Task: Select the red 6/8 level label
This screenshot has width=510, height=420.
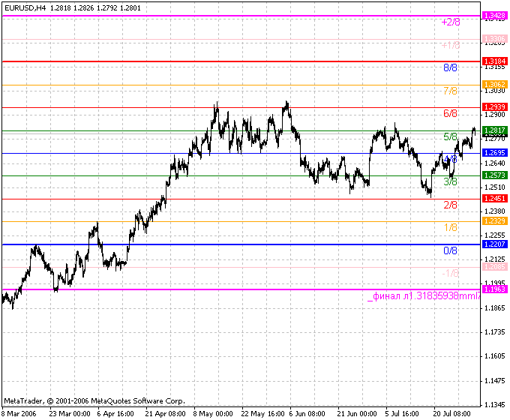Action: (450, 114)
